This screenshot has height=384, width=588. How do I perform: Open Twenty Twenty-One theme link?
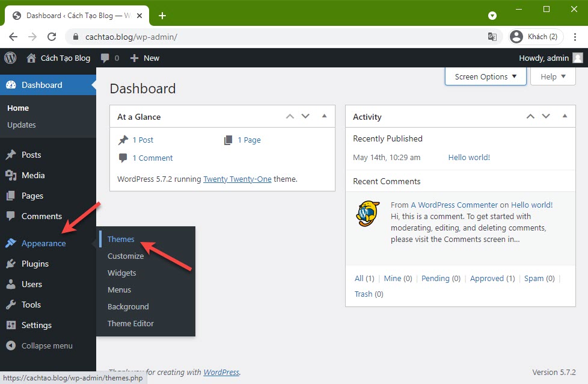(237, 179)
